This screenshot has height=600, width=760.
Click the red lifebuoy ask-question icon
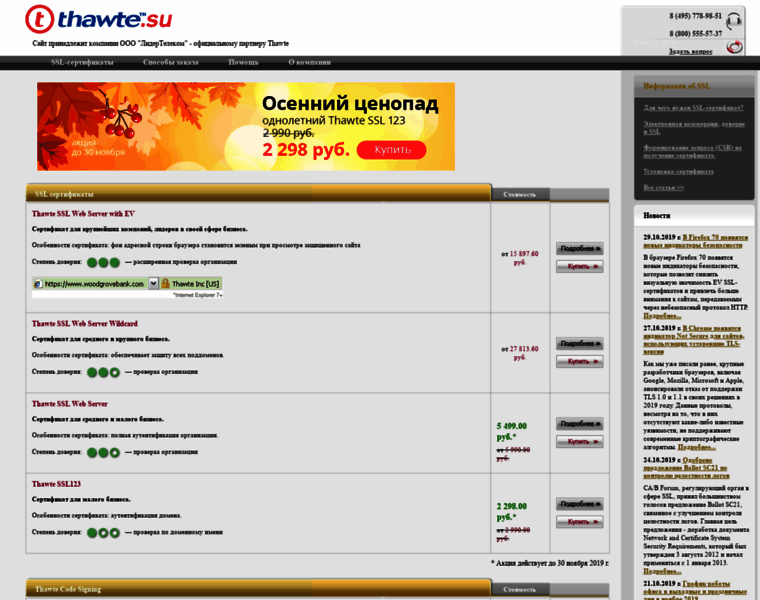pos(735,47)
